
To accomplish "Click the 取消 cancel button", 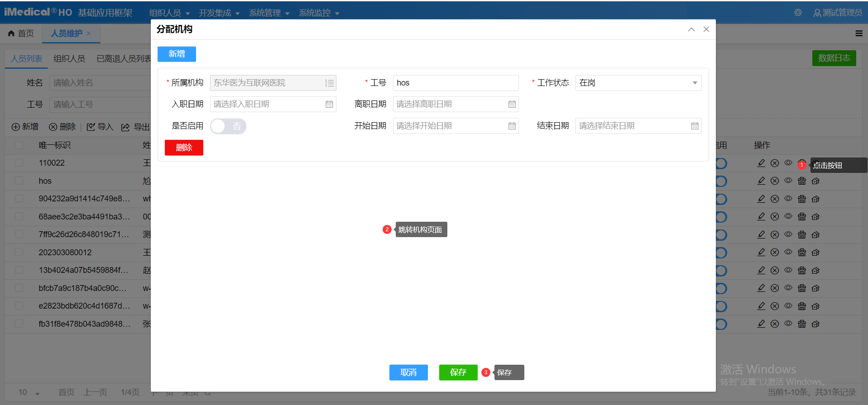I will coord(408,372).
